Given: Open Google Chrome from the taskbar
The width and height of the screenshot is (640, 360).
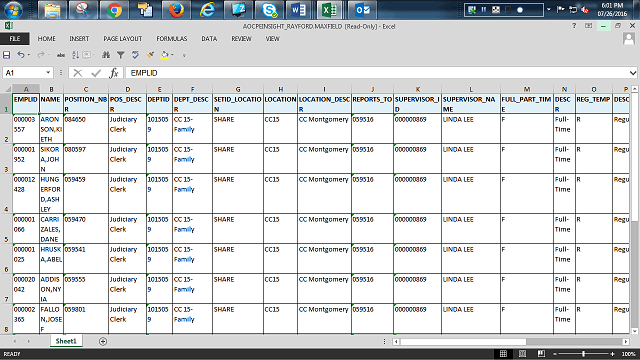Looking at the screenshot, I should (x=114, y=10).
